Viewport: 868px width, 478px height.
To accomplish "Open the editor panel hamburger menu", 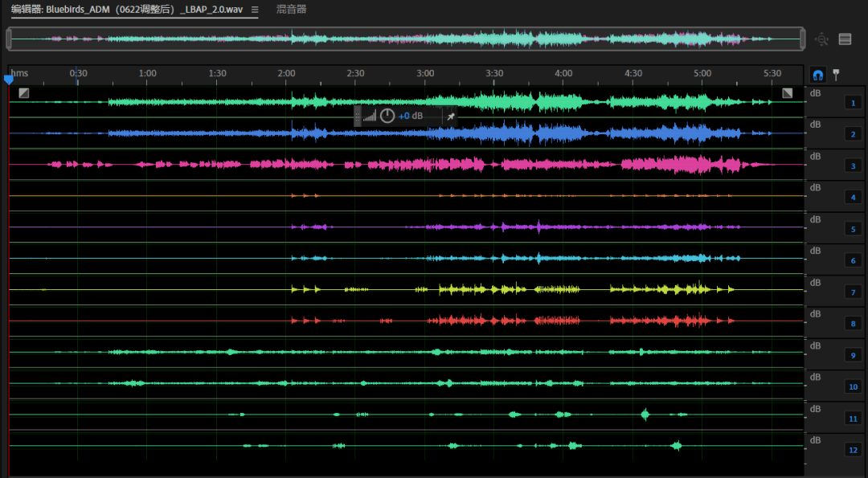I will coord(255,10).
